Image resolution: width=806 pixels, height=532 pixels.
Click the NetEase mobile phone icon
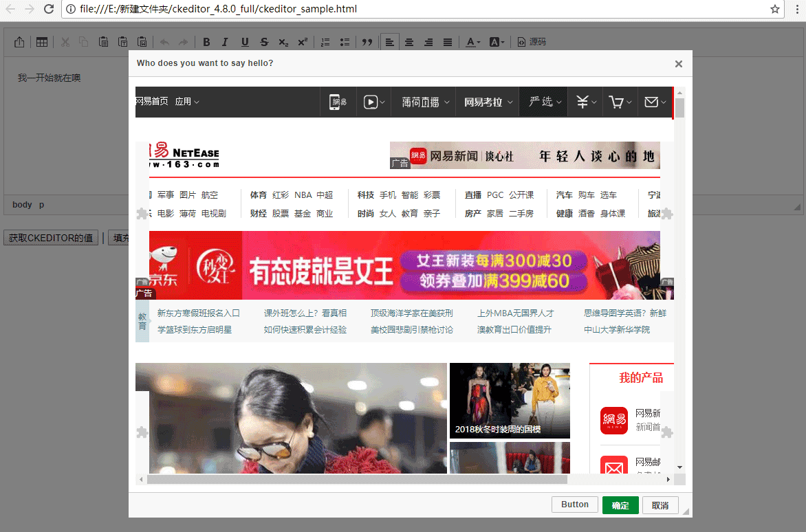tap(338, 102)
